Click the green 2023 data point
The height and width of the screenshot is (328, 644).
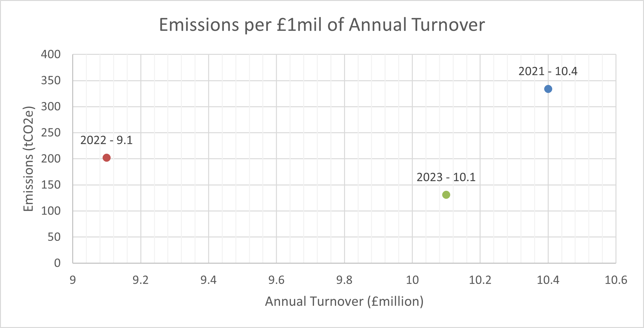[446, 195]
